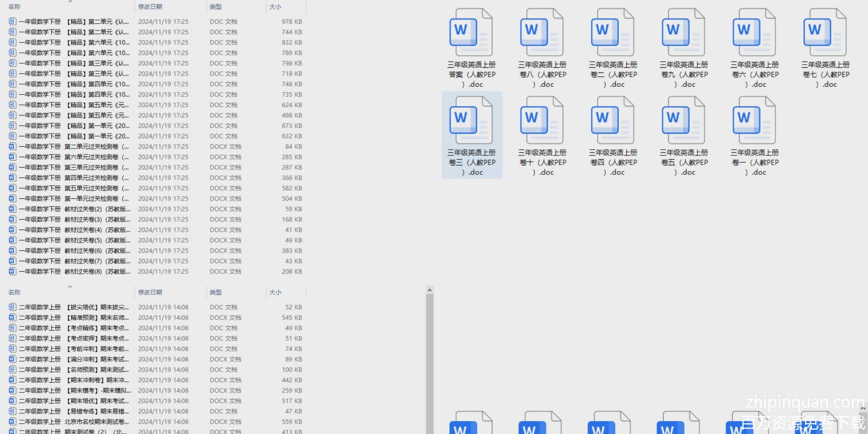Toggle sort arrow above 名称 in 一年级数学 list
Viewport: 868px width, 434px height.
click(70, 2)
